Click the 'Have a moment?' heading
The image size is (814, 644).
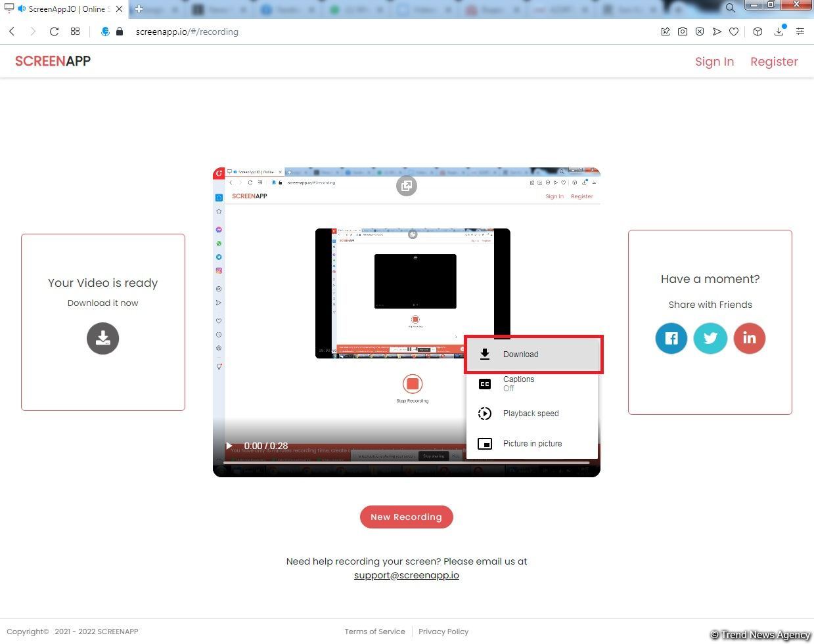coord(710,279)
